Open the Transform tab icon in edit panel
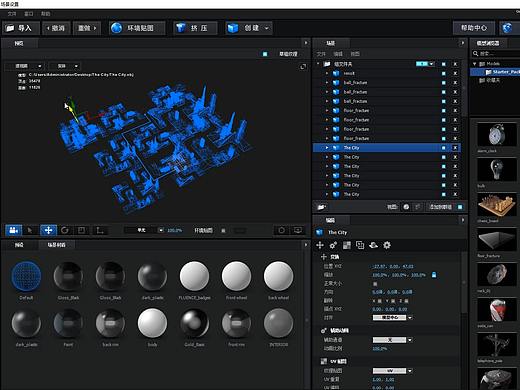The image size is (520, 390). 320,245
